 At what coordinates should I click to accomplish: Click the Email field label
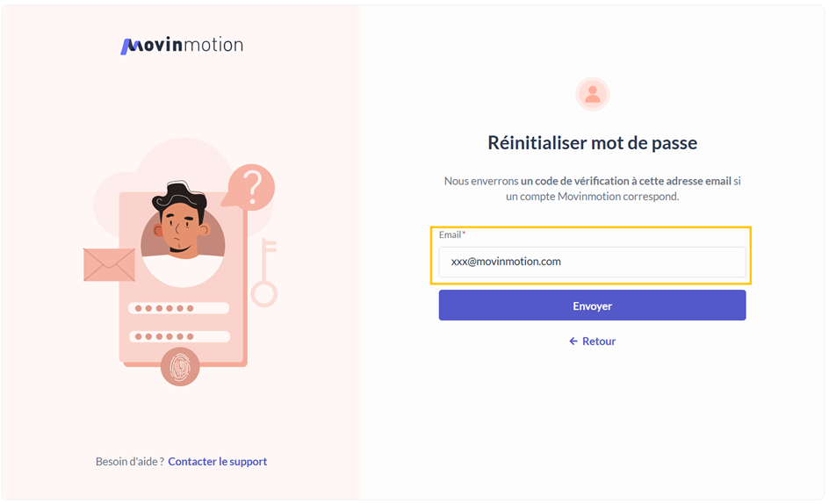tap(451, 235)
